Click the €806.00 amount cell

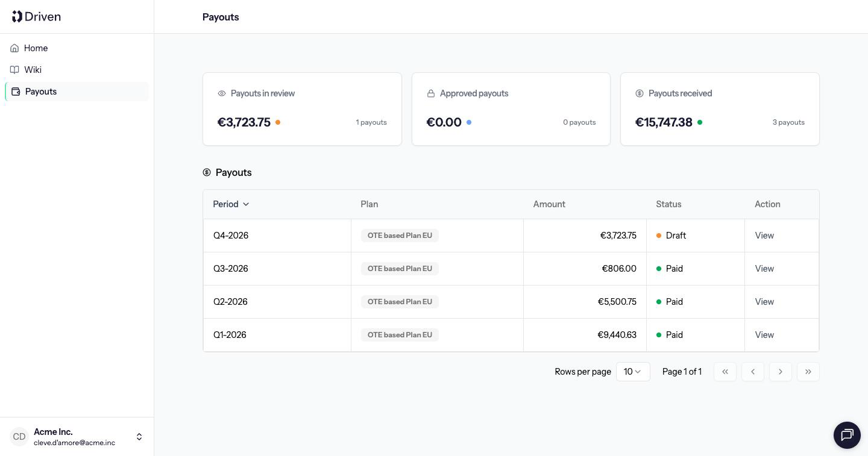(x=585, y=269)
